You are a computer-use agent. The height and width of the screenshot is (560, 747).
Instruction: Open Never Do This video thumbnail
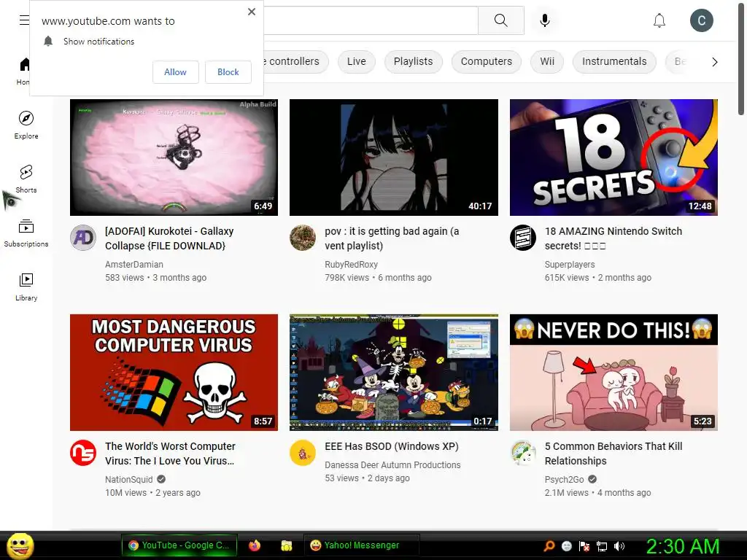[x=614, y=373]
